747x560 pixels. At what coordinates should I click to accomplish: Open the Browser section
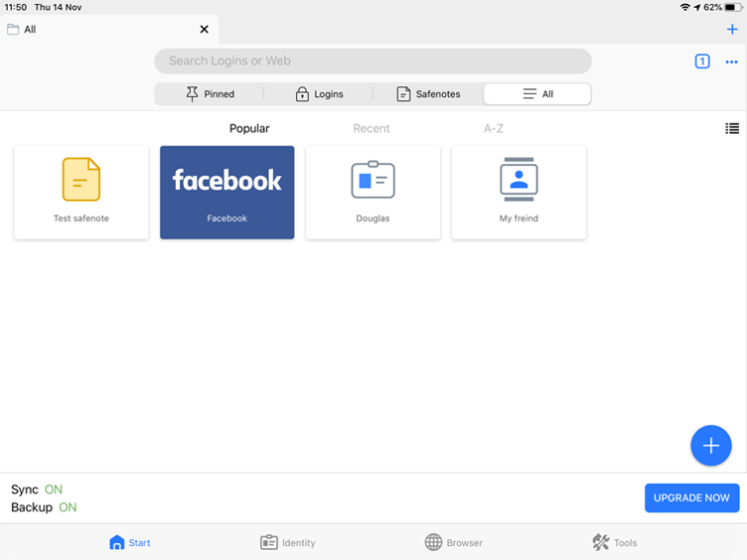pyautogui.click(x=453, y=542)
